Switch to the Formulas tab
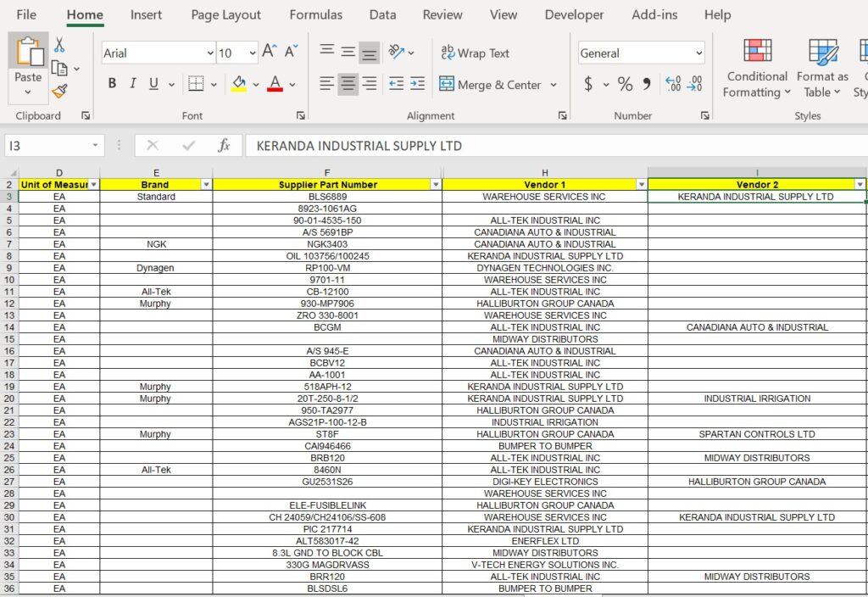Viewport: 868px width, 597px height. tap(316, 15)
